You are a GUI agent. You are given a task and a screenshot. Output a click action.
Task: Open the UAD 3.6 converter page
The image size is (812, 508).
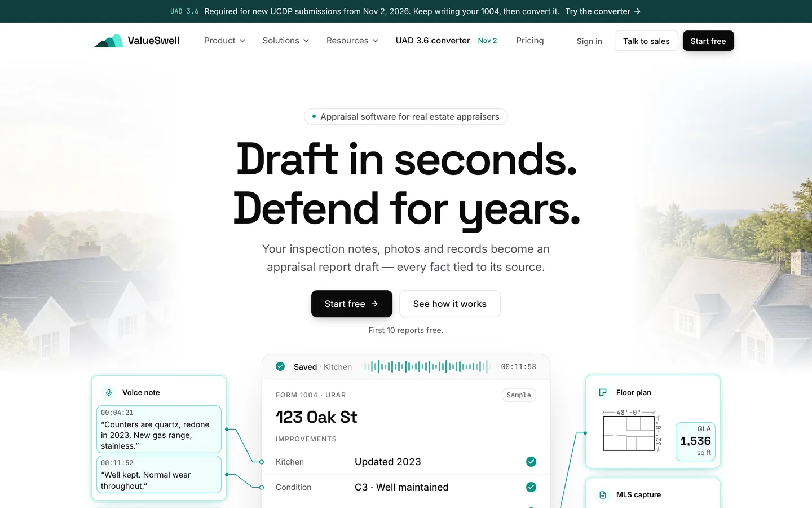pos(433,41)
